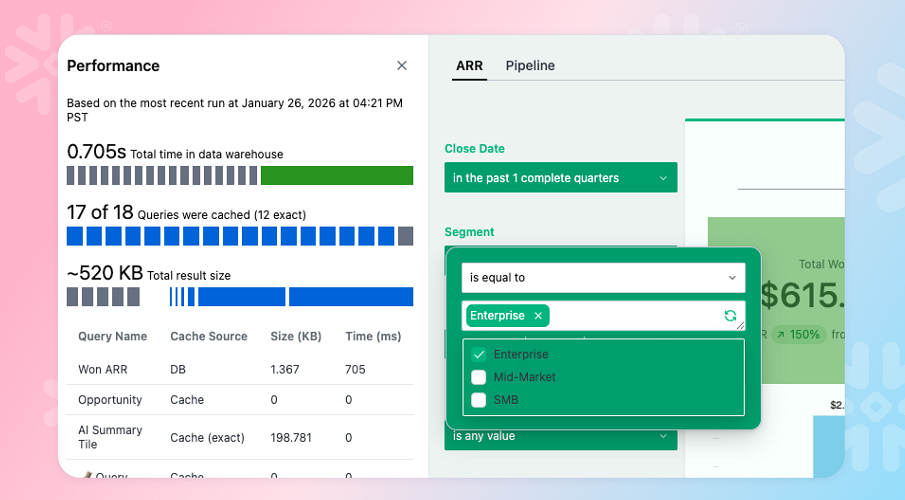Viewport: 905px width, 500px height.
Task: Remove the Enterprise filter chip
Action: [538, 316]
